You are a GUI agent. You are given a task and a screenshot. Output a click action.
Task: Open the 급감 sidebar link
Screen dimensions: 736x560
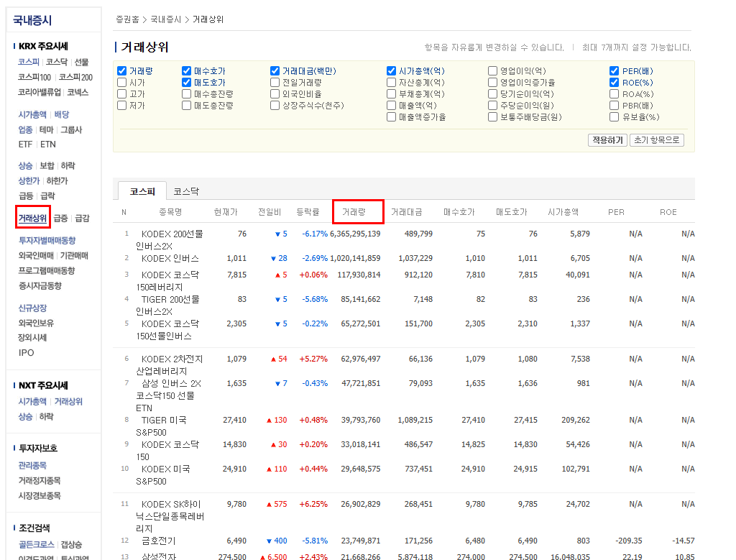(82, 219)
